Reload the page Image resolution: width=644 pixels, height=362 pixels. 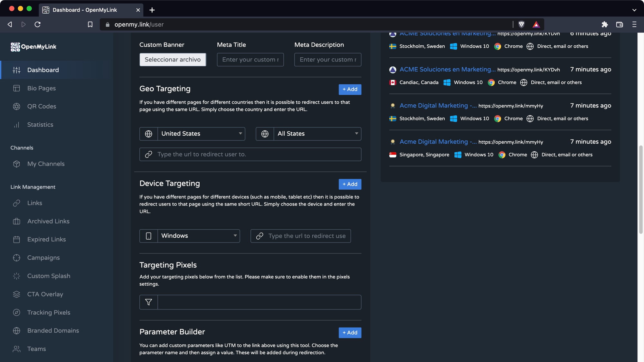point(37,24)
